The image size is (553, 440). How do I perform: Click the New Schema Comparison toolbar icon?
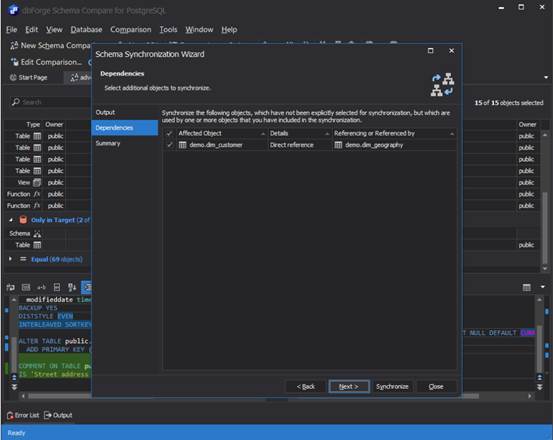pos(14,45)
